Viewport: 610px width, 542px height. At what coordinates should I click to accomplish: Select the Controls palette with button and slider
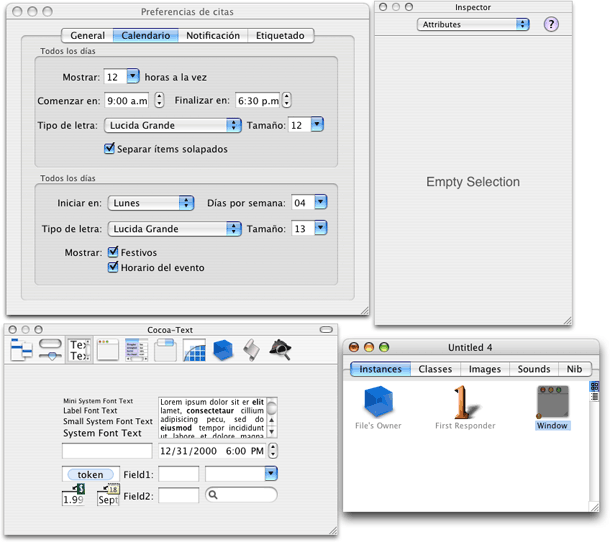(50, 349)
